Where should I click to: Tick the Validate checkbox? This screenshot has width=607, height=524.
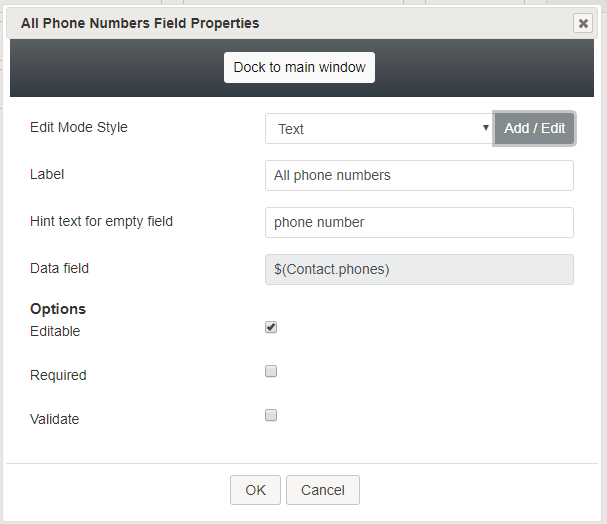tap(271, 415)
